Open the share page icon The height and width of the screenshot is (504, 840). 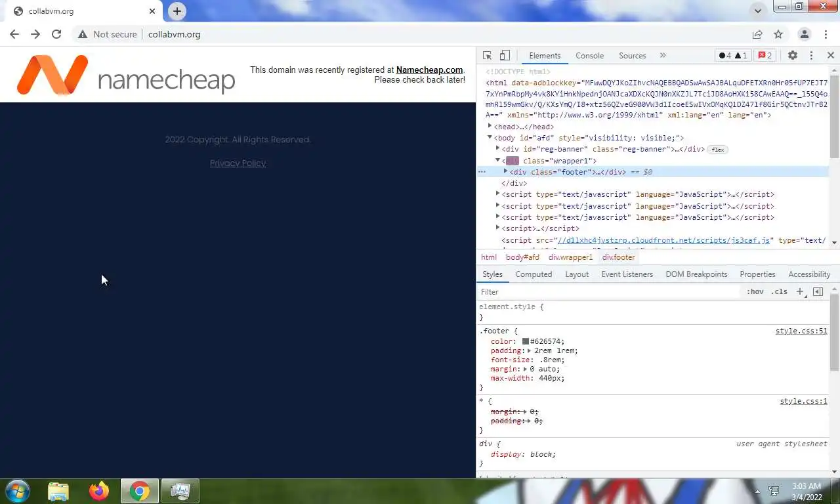[757, 34]
